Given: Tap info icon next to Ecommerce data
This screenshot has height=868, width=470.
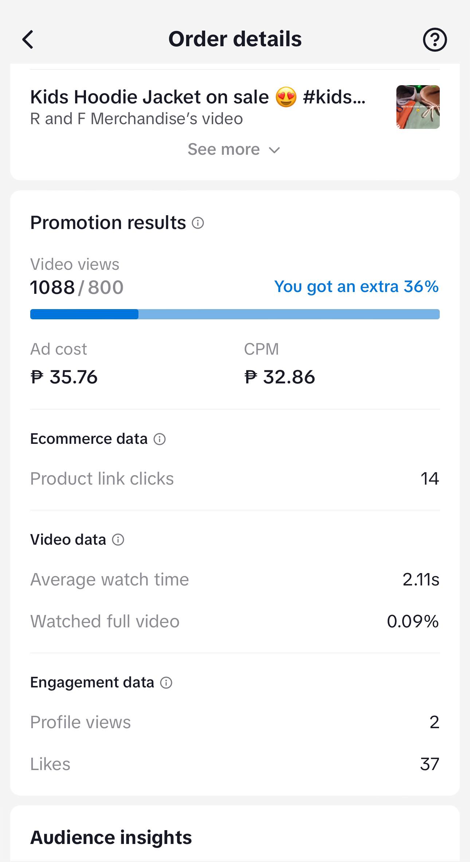Looking at the screenshot, I should pyautogui.click(x=160, y=439).
